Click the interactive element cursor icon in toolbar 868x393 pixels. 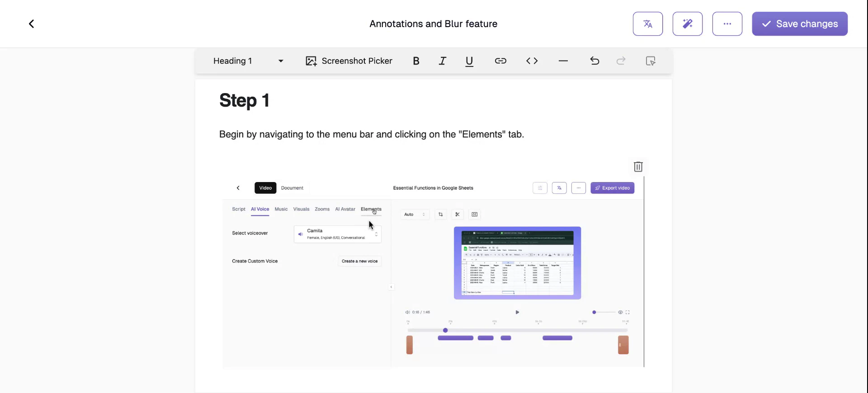[x=651, y=61]
